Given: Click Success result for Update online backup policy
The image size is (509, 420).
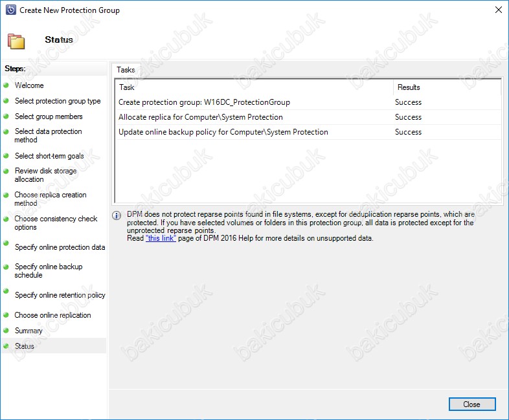Looking at the screenshot, I should (x=408, y=132).
